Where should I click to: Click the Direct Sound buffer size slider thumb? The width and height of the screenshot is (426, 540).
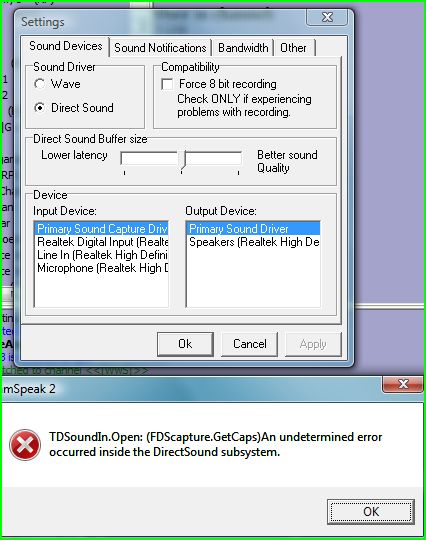[182, 160]
